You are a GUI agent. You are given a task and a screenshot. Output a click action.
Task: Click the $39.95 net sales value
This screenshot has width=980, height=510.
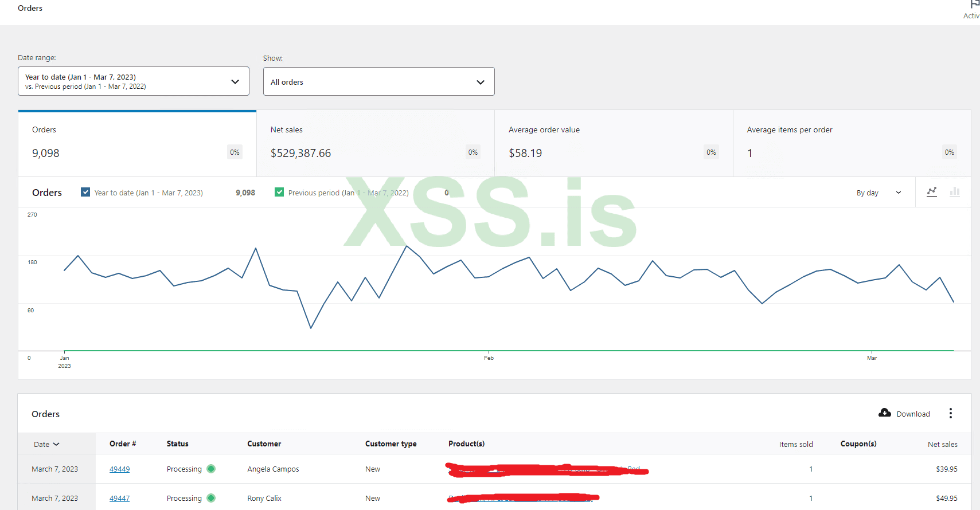(947, 469)
